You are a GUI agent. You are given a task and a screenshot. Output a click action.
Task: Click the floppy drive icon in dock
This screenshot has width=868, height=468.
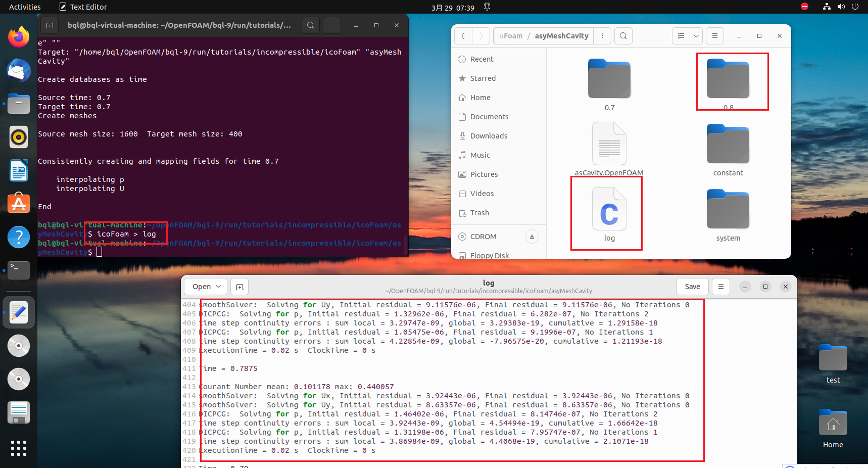[x=19, y=412]
